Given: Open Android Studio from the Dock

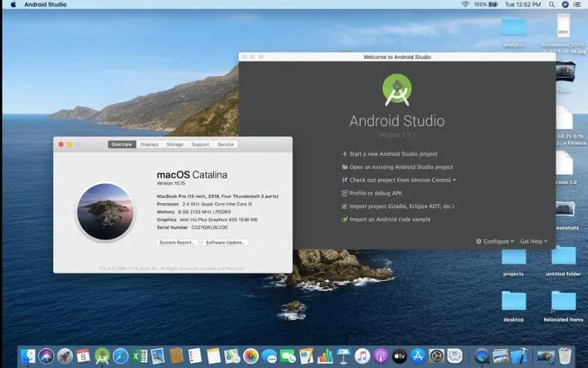Looking at the screenshot, I should click(102, 356).
